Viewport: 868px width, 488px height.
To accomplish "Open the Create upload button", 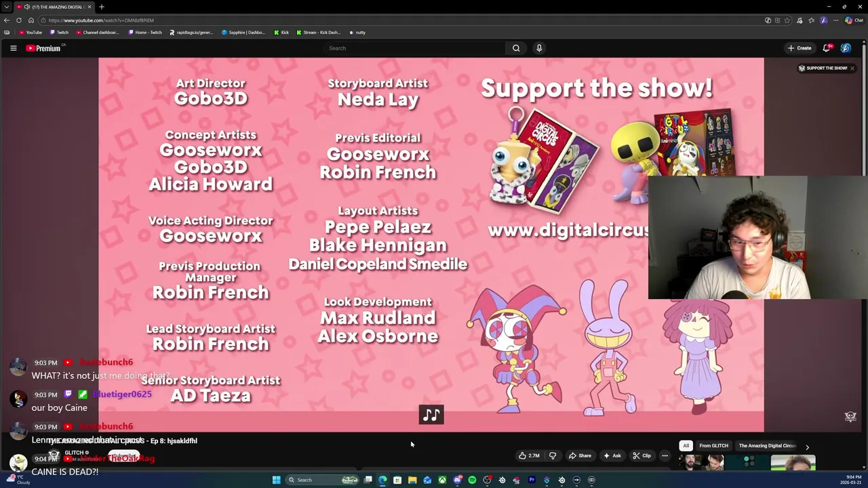I will point(800,48).
